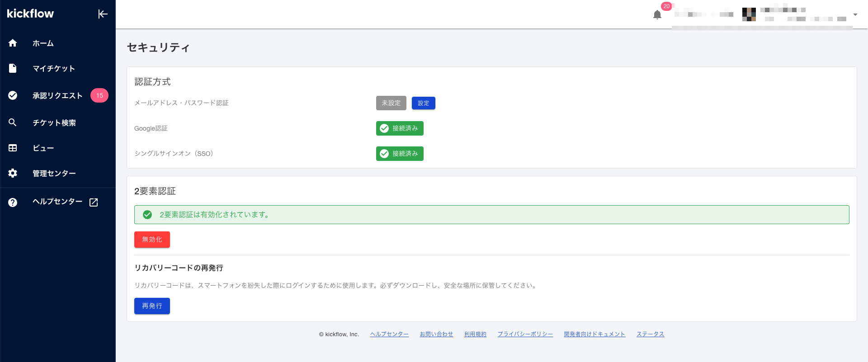Screen dimensions: 868x362
Task: Click the notification count badge 20
Action: point(666,6)
